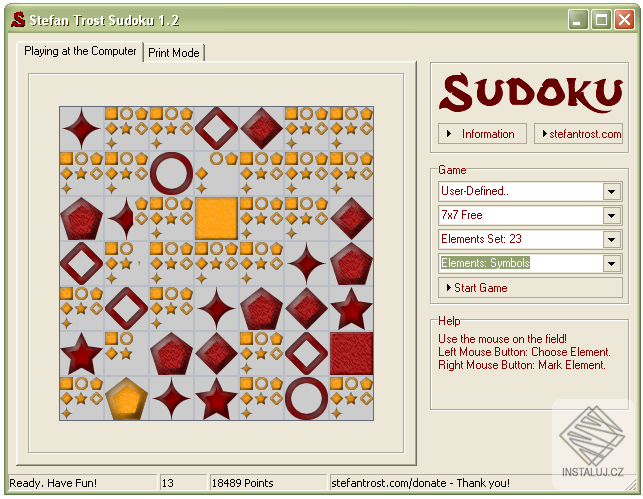Minimize the Sudoku window
Image resolution: width=643 pixels, height=499 pixels.
[x=578, y=20]
